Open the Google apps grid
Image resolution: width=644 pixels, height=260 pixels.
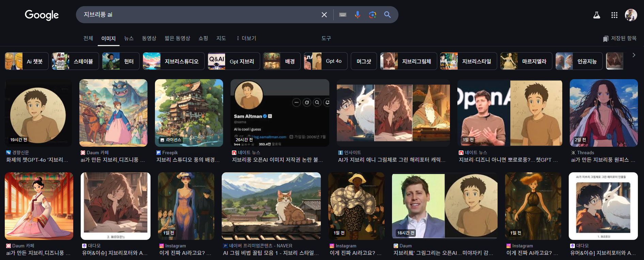point(614,15)
